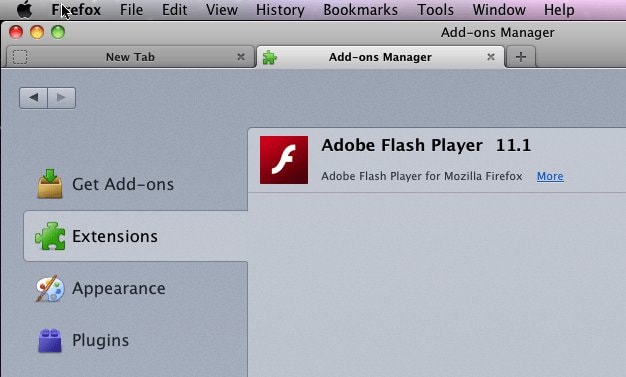Screen dimensions: 626x377
Task: Open the Apple menu
Action: [24, 9]
